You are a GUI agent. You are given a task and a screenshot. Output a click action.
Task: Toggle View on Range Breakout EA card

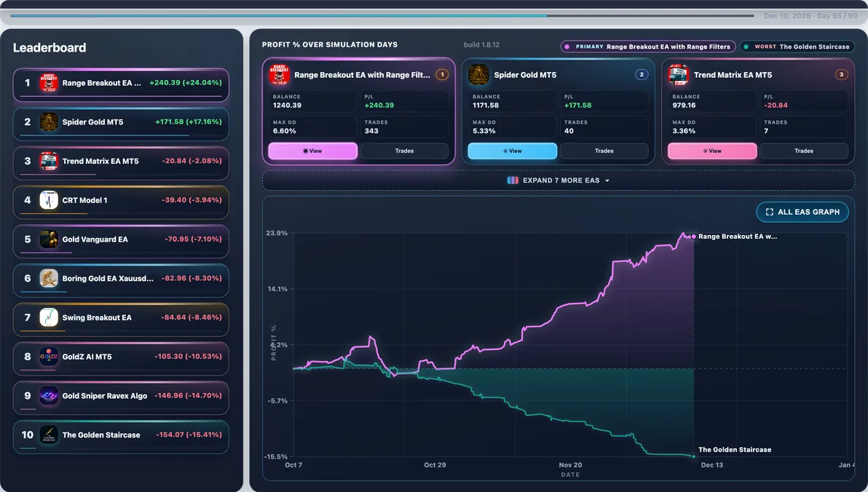click(313, 151)
